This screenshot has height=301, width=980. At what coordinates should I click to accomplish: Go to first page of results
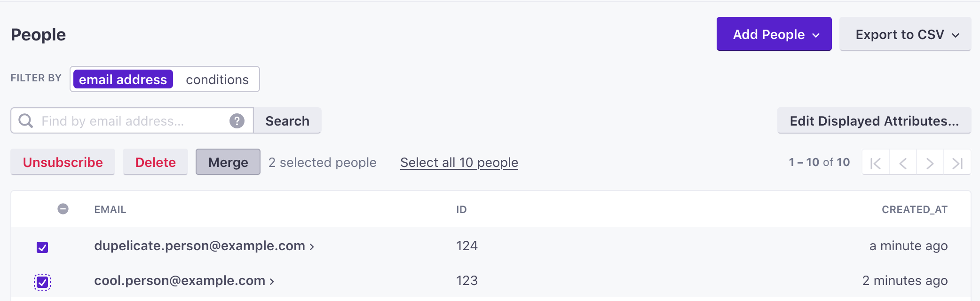pyautogui.click(x=875, y=163)
